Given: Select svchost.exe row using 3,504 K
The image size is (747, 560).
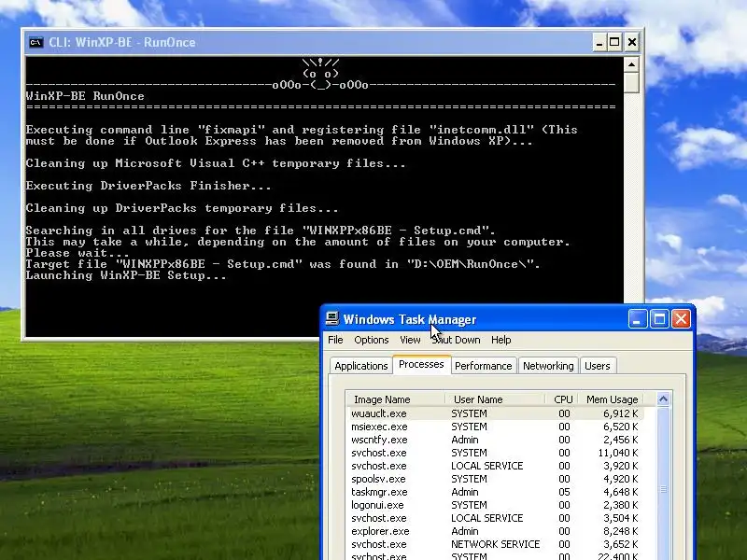Looking at the screenshot, I should [x=496, y=518].
